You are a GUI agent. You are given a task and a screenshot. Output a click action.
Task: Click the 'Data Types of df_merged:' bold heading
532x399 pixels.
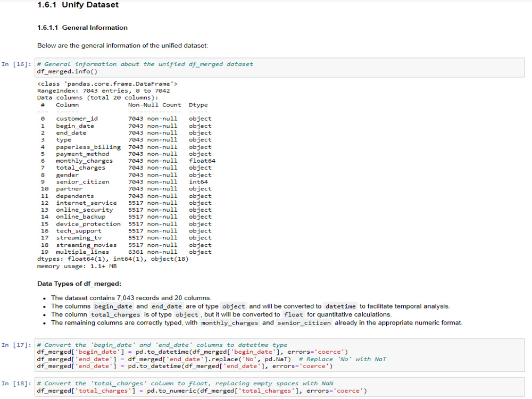click(79, 284)
